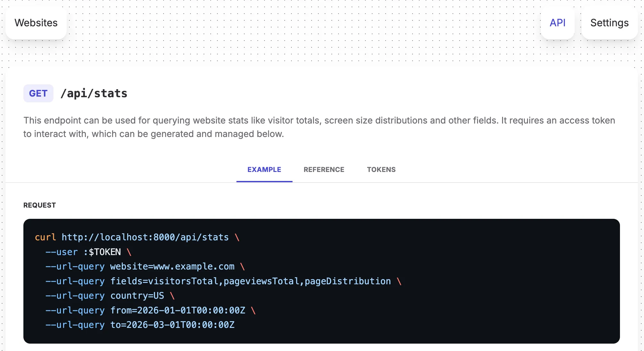Click the website=www.example.com query parameter
Image resolution: width=644 pixels, height=351 pixels.
172,266
